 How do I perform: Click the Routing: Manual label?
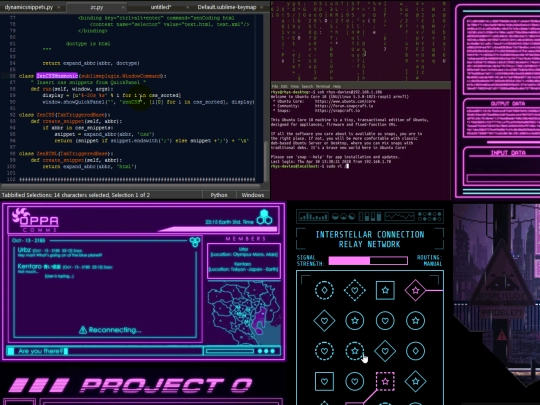429,261
